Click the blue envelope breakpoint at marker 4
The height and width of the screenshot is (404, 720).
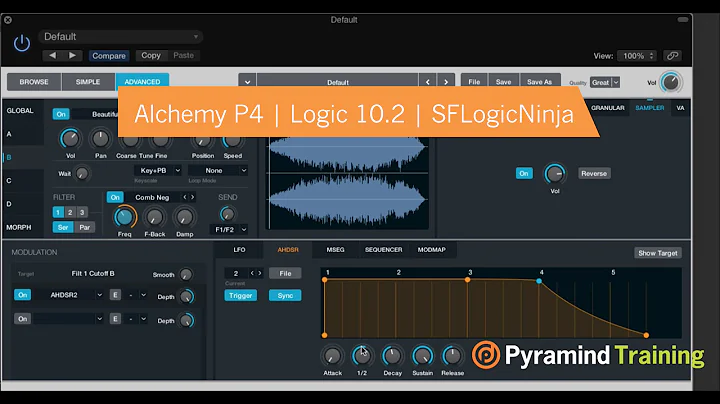(539, 281)
